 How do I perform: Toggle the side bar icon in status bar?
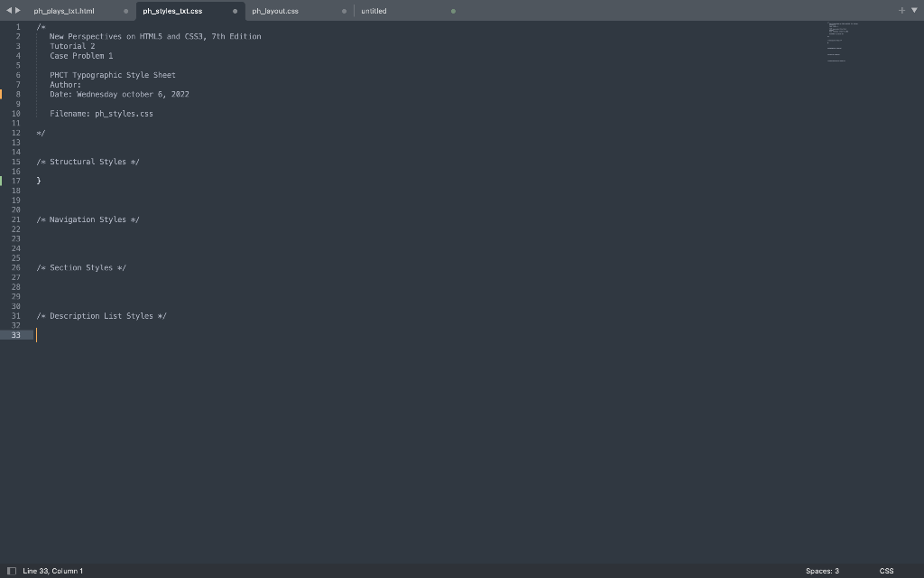coord(11,571)
